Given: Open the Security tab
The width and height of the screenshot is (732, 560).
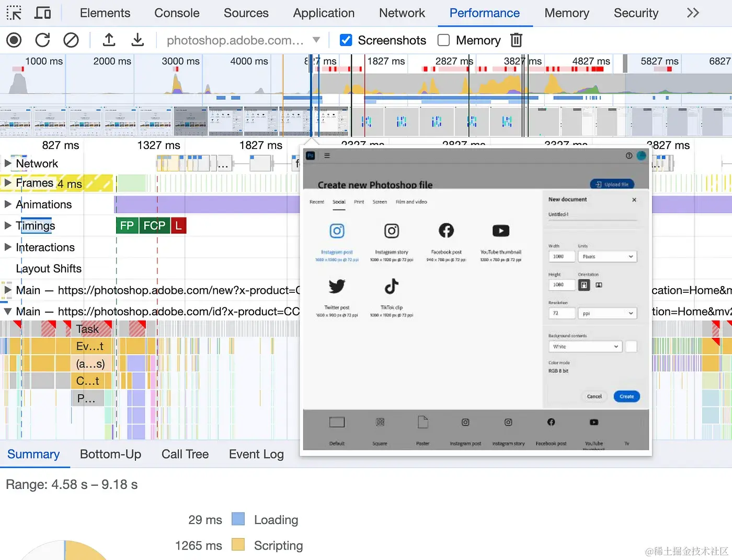Looking at the screenshot, I should click(636, 13).
